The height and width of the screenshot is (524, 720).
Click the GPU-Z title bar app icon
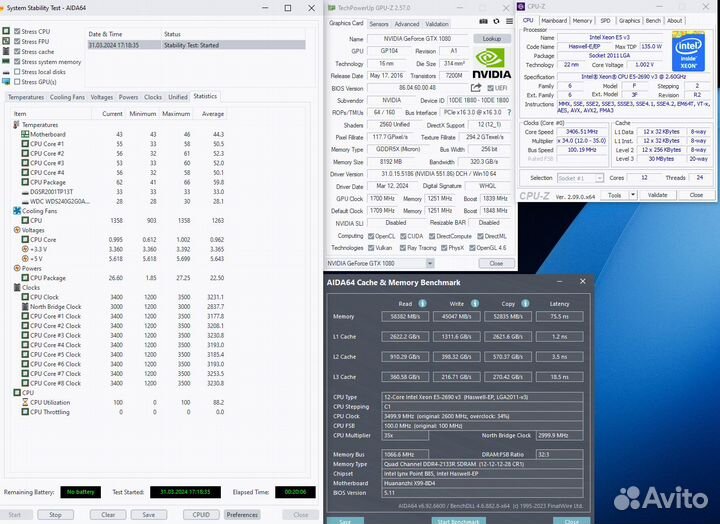332,8
